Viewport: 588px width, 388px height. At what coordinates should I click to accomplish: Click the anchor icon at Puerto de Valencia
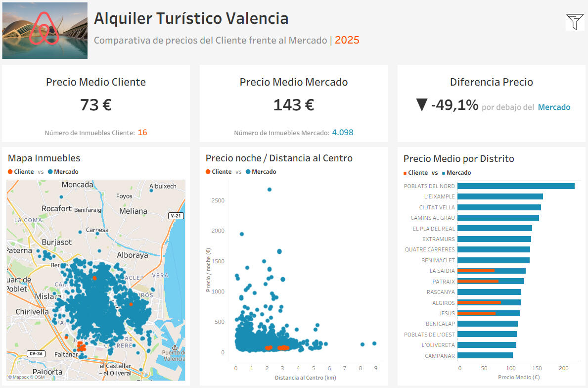(x=174, y=347)
